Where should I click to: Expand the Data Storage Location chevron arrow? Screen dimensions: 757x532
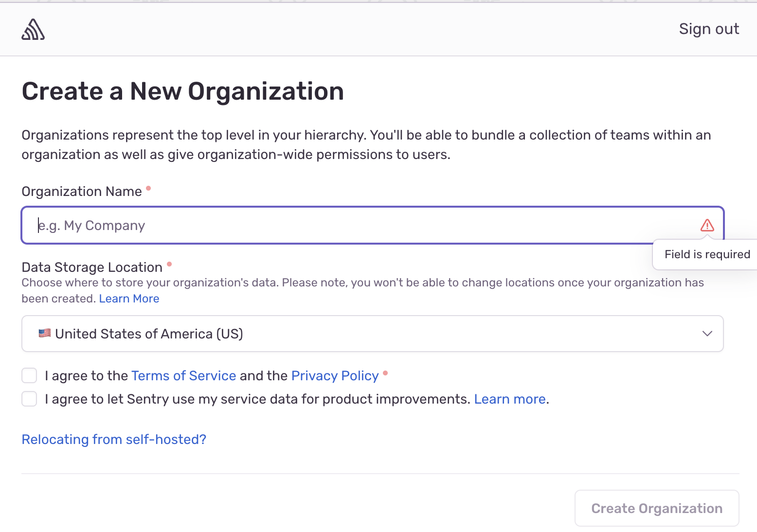[x=707, y=334]
